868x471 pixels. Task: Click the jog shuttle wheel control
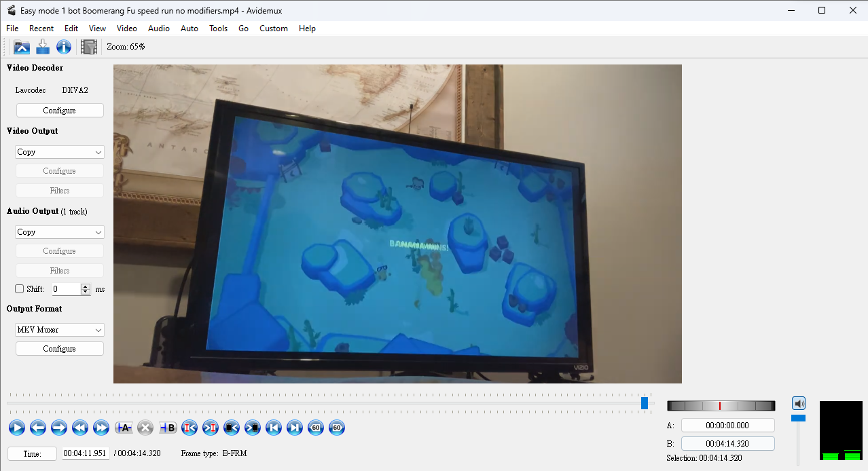[721, 406]
